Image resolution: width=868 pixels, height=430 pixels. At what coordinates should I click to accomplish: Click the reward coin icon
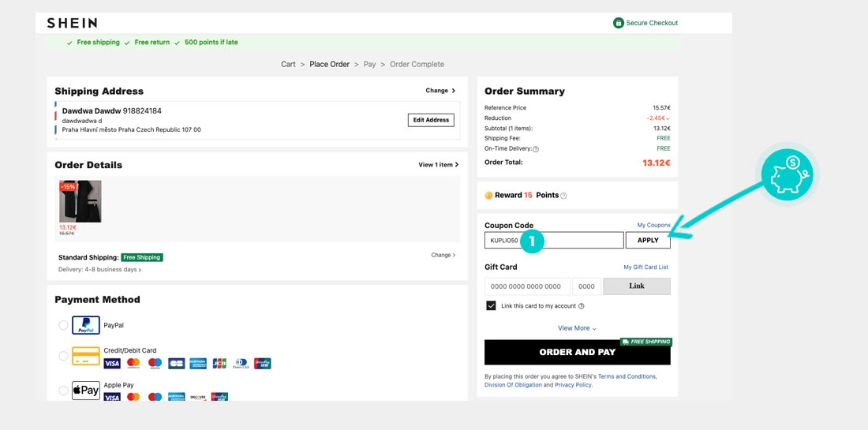pos(488,196)
